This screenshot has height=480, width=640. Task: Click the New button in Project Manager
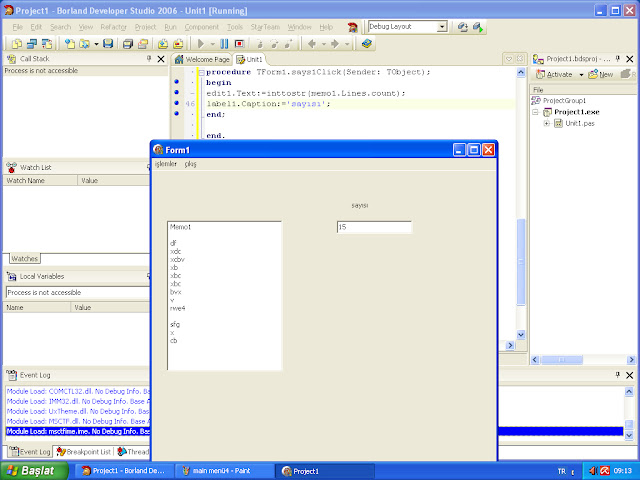point(600,74)
